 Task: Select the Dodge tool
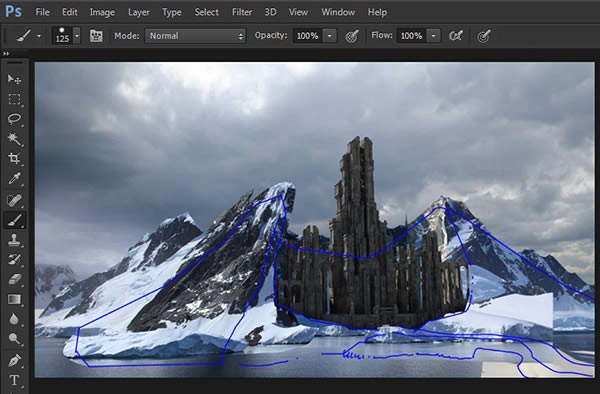(14, 339)
